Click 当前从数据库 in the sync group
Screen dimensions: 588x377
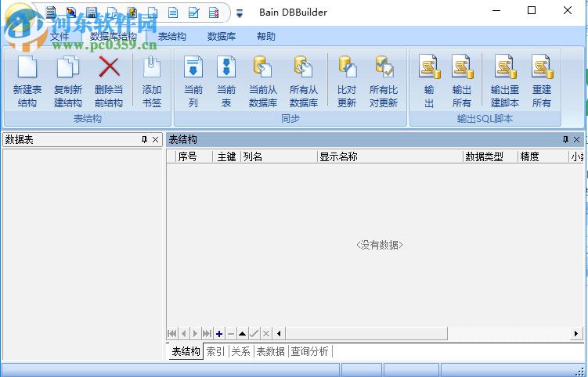263,81
